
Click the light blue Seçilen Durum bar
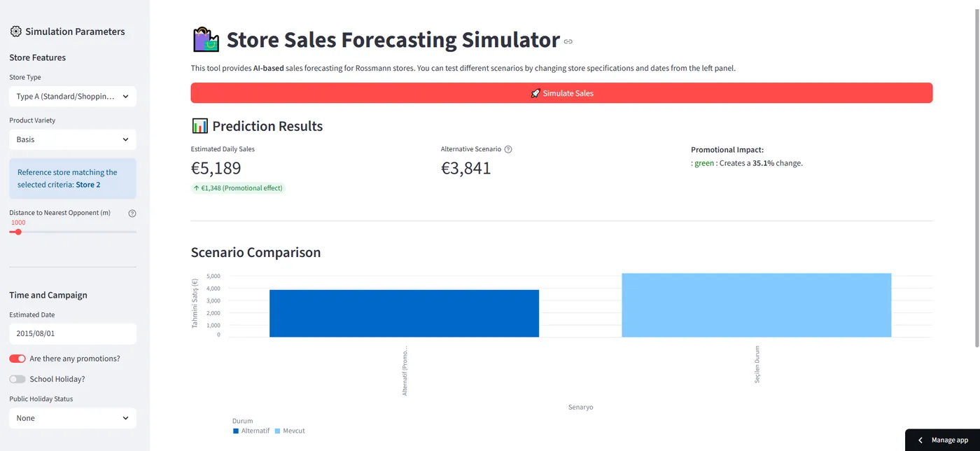click(757, 305)
